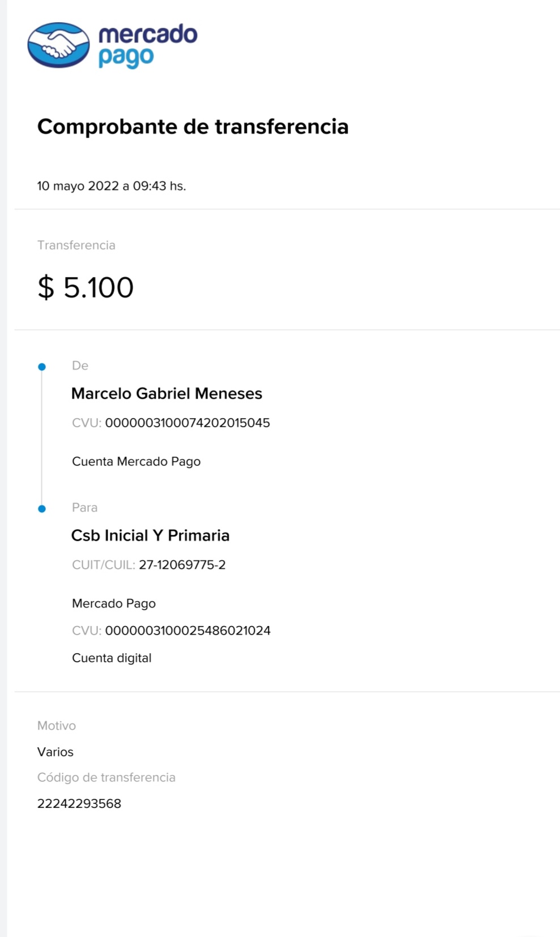
Task: Click the Transferencia section label
Action: tap(76, 245)
